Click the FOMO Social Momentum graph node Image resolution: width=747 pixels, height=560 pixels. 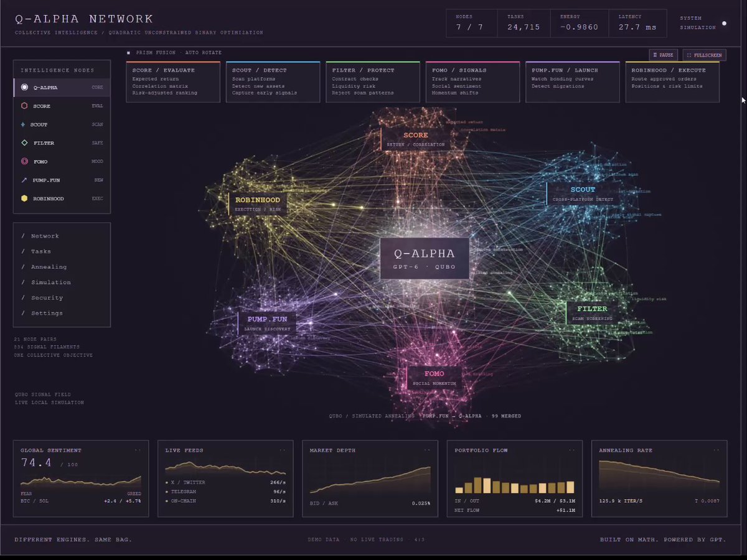(435, 378)
